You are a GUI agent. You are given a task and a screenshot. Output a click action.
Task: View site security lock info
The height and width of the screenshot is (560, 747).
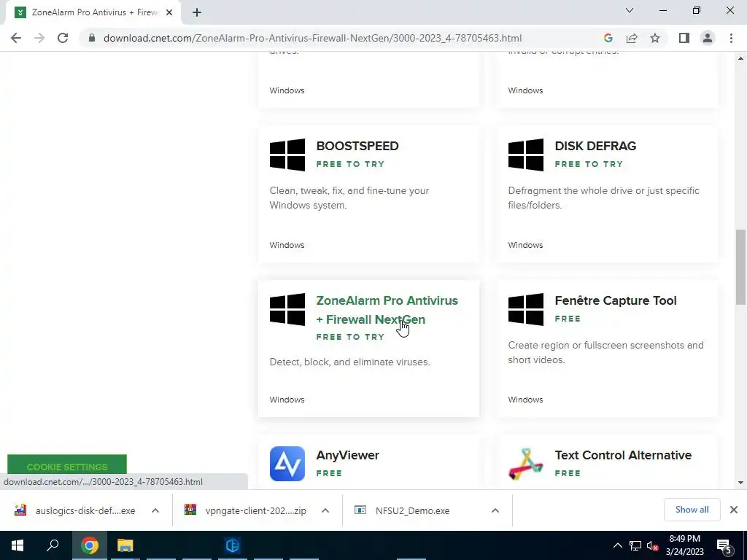pyautogui.click(x=91, y=38)
